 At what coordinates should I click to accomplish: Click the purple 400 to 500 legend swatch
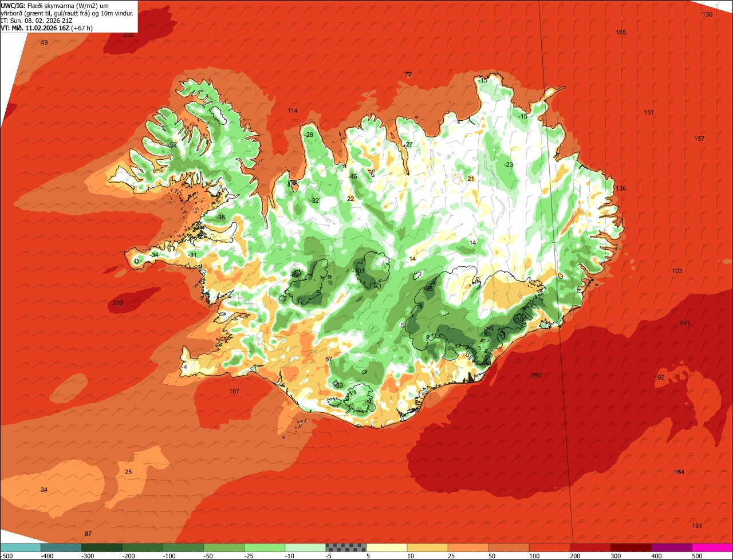671,547
